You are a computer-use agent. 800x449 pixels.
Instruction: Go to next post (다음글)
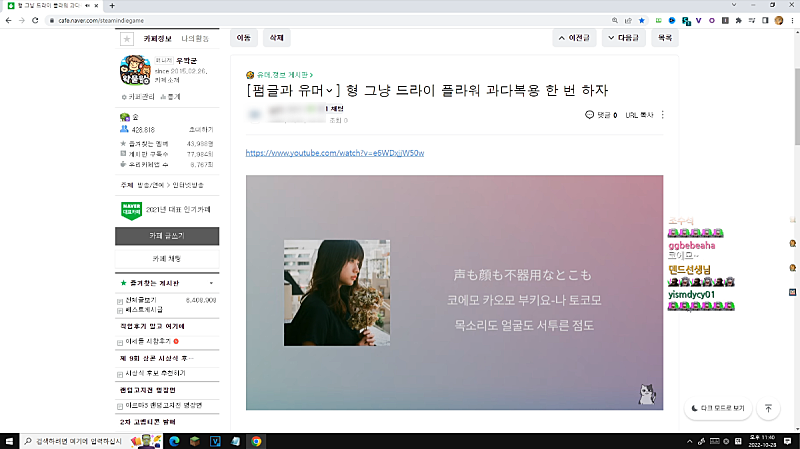625,38
